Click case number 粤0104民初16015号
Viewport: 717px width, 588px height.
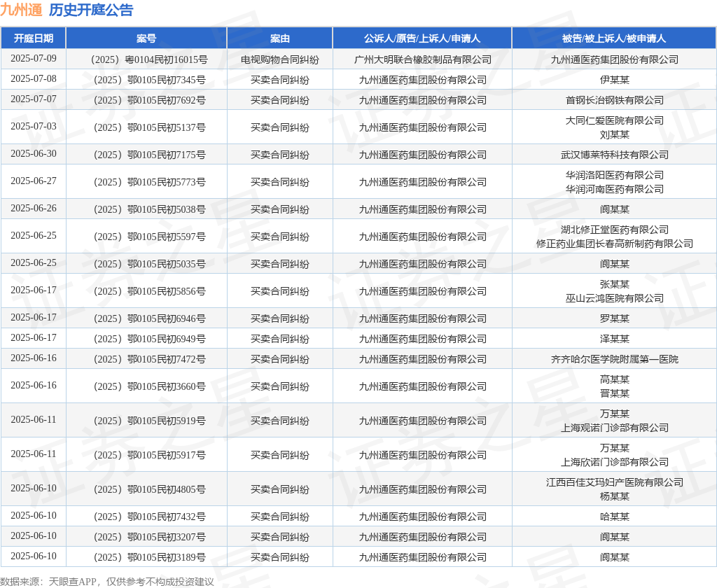coord(167,59)
